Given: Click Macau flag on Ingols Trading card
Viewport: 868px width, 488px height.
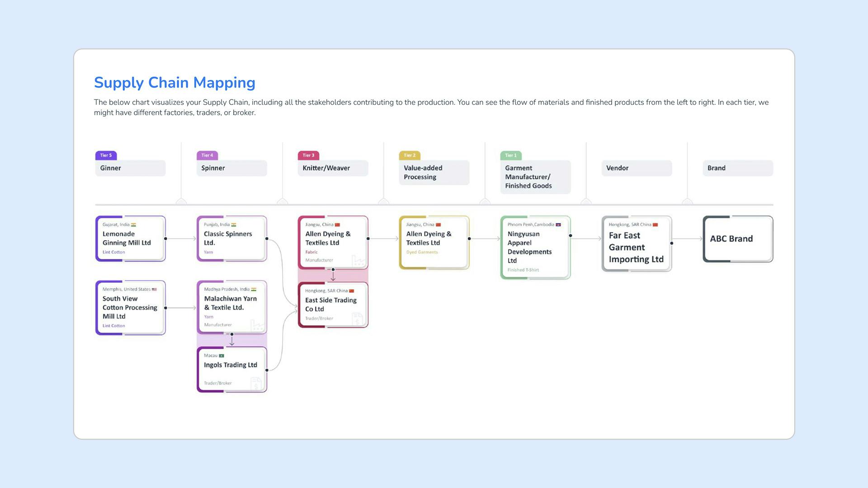Looking at the screenshot, I should [x=222, y=356].
